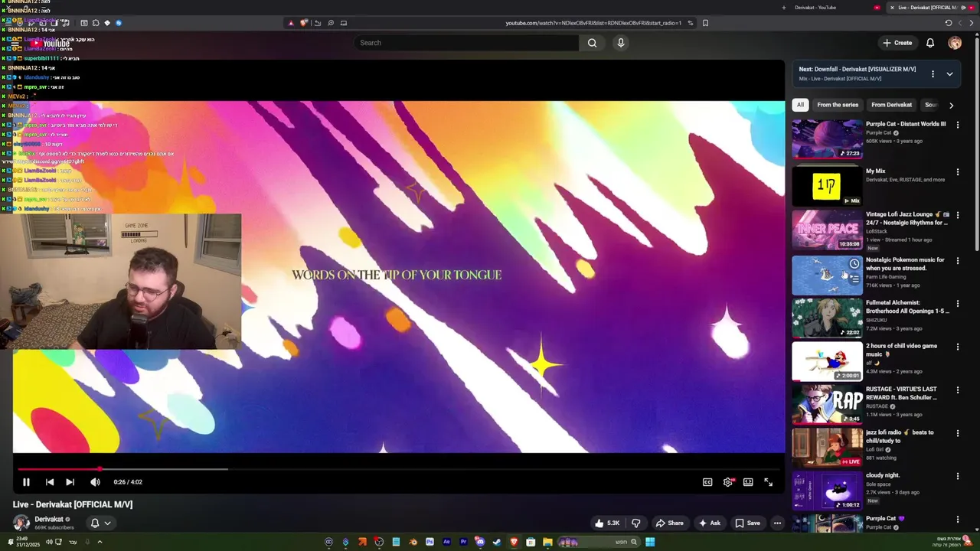The width and height of the screenshot is (980, 551).
Task: Open options for Fullmetal Alchemist video
Action: (957, 304)
